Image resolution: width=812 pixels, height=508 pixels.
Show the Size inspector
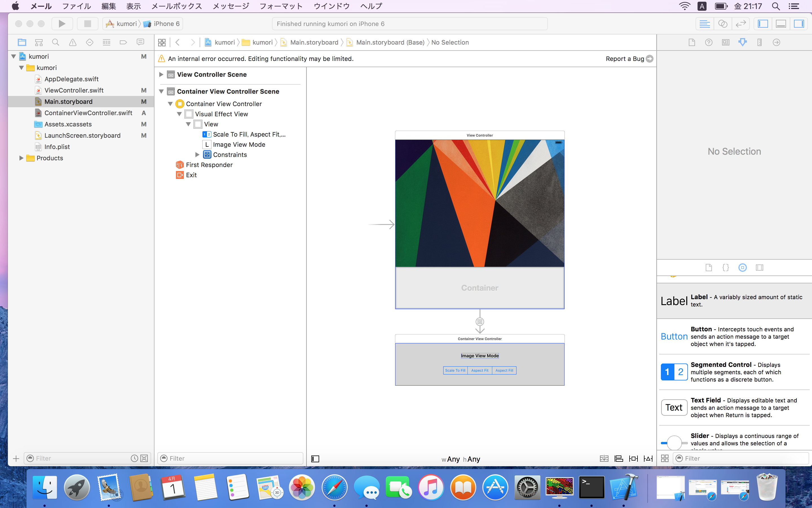coord(760,42)
